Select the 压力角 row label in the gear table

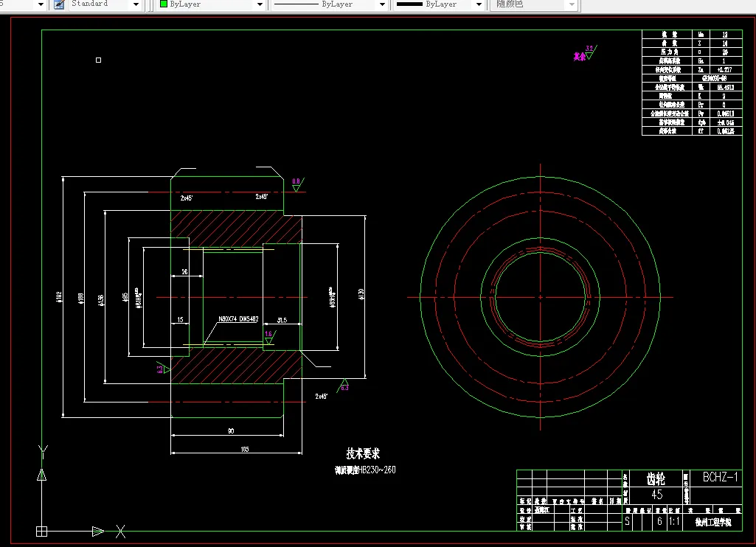click(x=669, y=52)
